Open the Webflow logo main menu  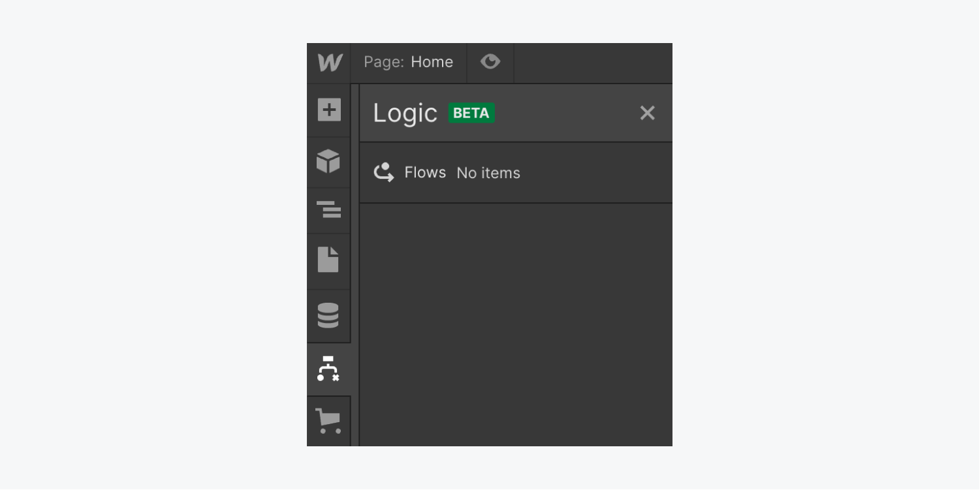tap(329, 63)
